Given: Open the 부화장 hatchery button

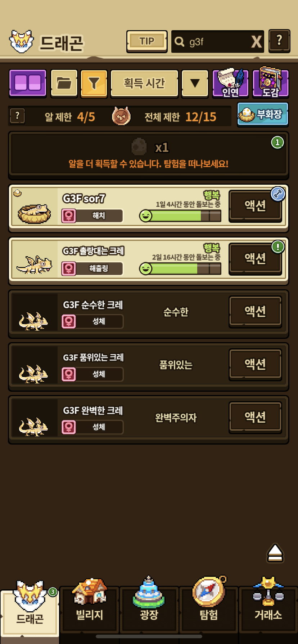Looking at the screenshot, I should tap(263, 114).
